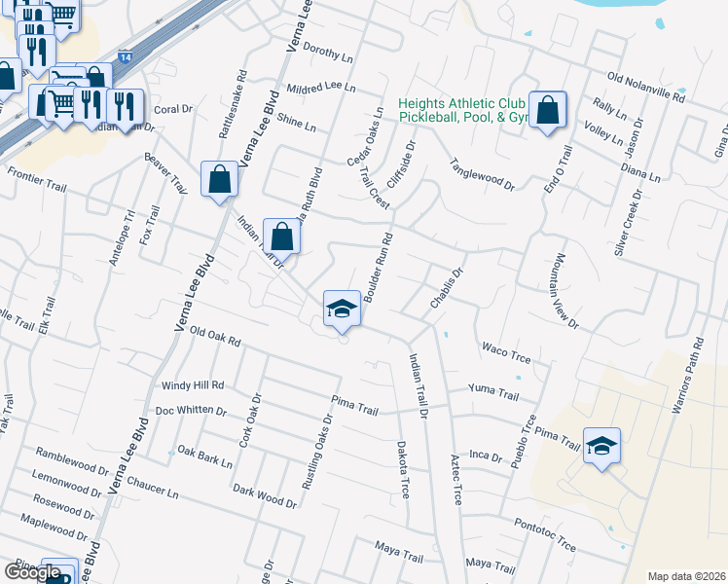Click the Fox Trail label
The image size is (728, 584).
[150, 225]
